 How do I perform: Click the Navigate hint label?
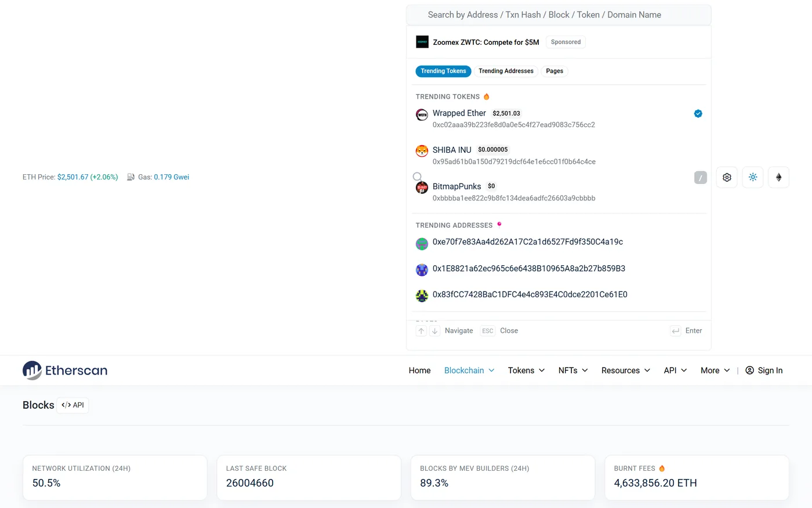459,331
